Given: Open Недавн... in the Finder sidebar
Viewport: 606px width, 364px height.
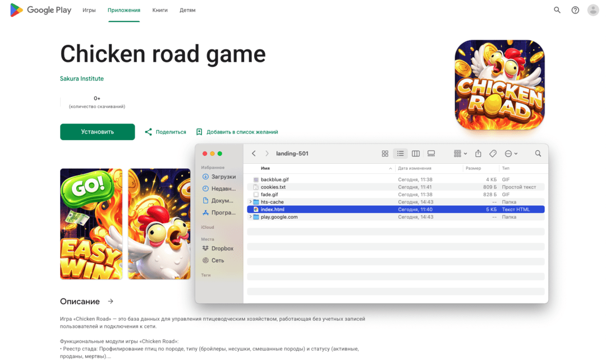Looking at the screenshot, I should tap(219, 188).
